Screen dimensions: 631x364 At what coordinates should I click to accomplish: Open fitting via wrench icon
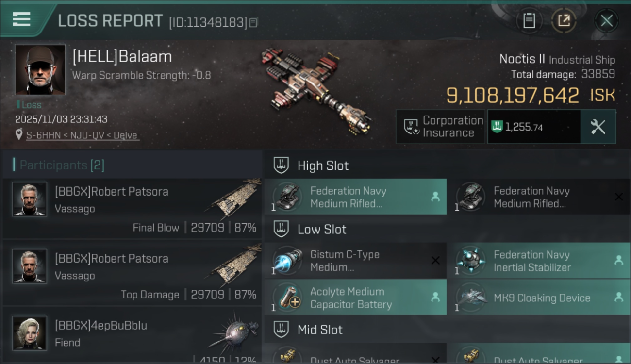pos(598,127)
